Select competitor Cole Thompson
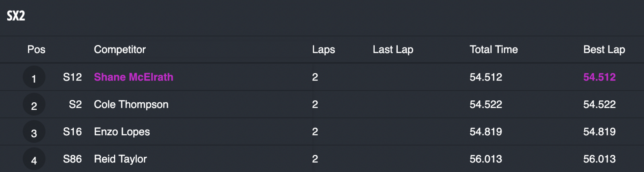The width and height of the screenshot is (644, 172). (x=131, y=104)
